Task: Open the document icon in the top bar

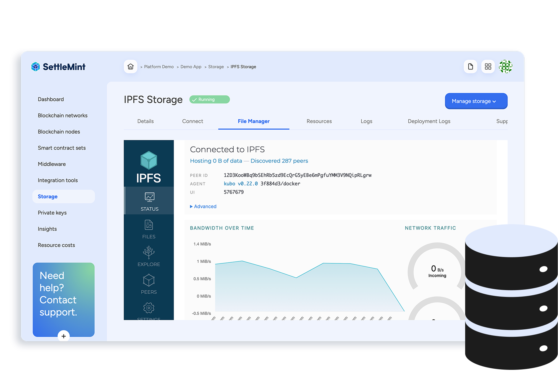Action: click(470, 66)
